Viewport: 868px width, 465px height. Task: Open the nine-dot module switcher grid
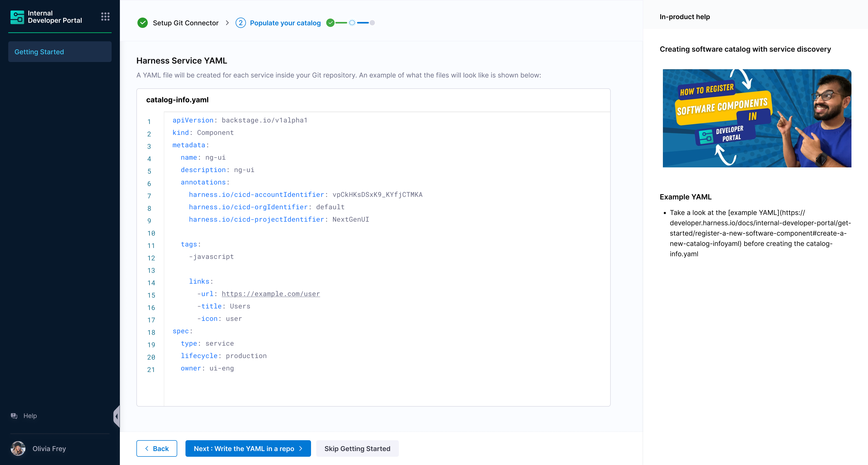pos(105,17)
